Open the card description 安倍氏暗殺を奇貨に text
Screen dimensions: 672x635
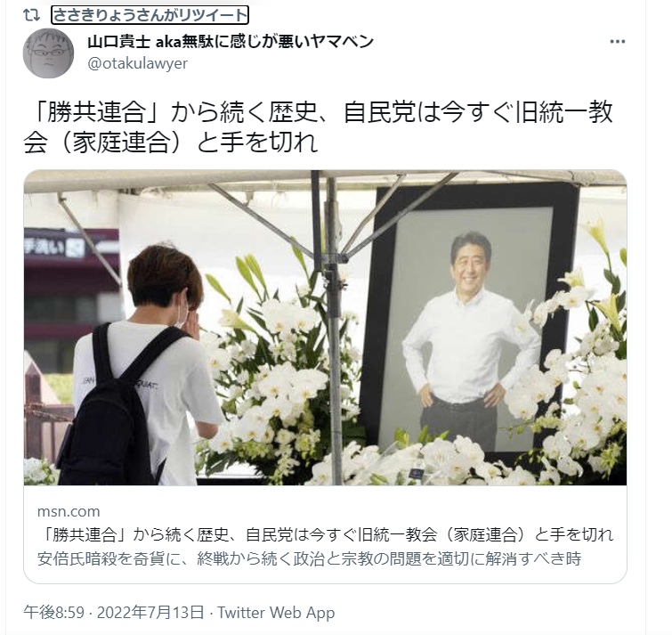(309, 558)
